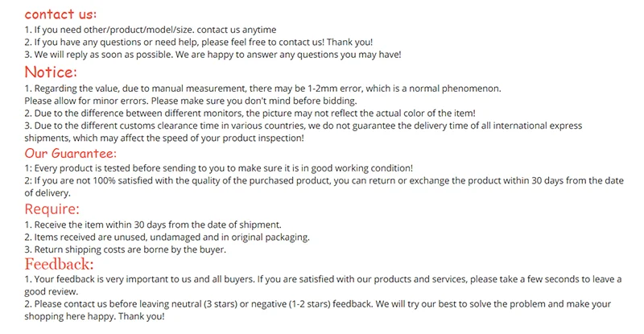
Task: Click the red 'contact us:' heading
Action: point(60,14)
